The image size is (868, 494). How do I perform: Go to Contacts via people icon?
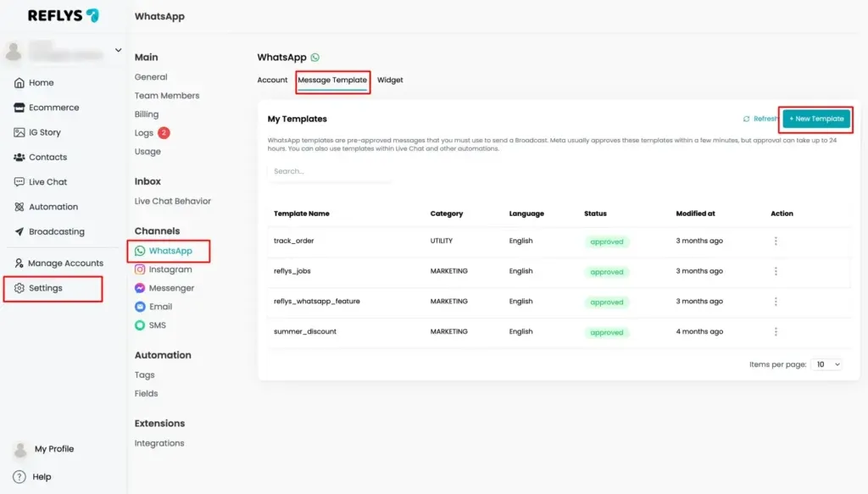point(19,157)
